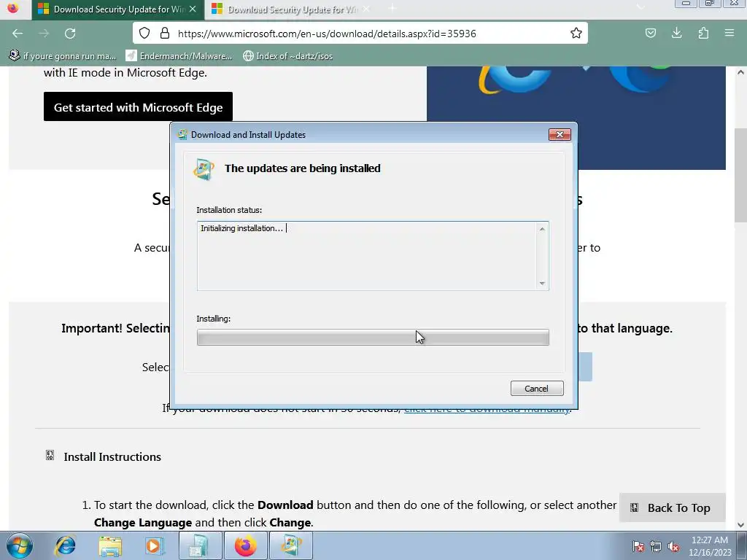Close the first Download Security Update tab

[x=193, y=9]
